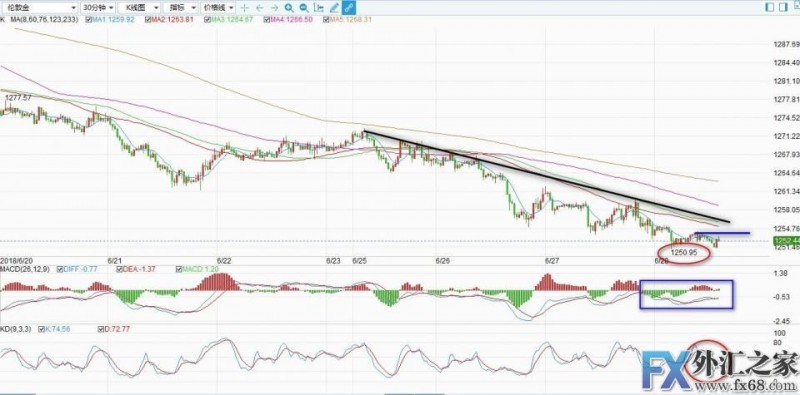Toggle the KD indicator K line checkbox
This screenshot has height=395, width=800.
(42, 329)
